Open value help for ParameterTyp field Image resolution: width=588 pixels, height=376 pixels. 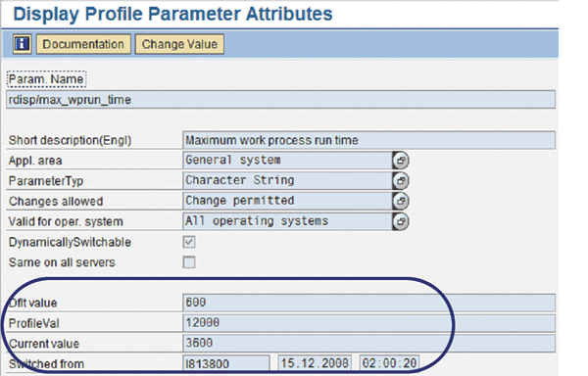pos(401,181)
